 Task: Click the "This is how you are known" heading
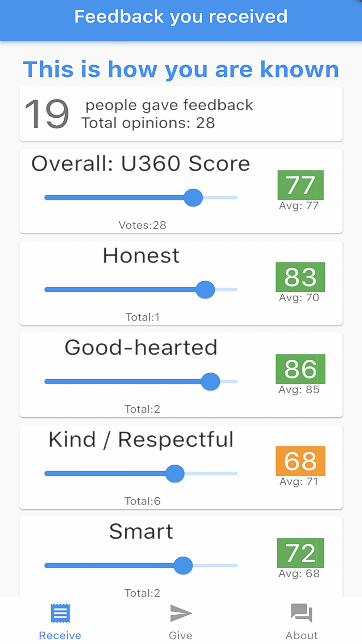tap(181, 69)
